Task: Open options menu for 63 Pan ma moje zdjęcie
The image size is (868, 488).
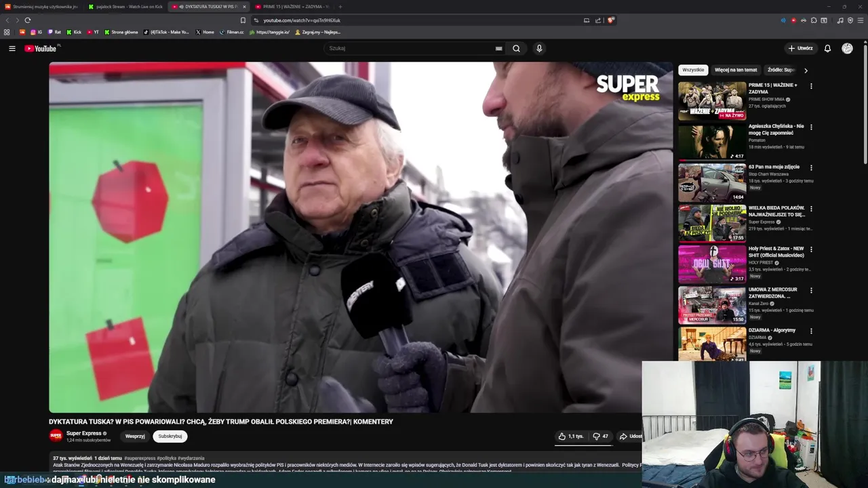Action: pyautogui.click(x=811, y=167)
